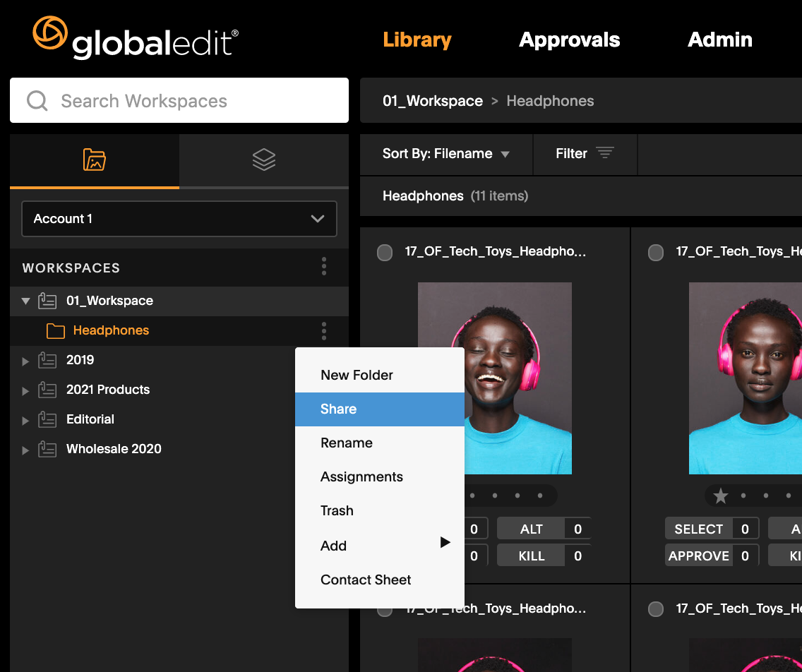Open the folders library tab icon

coord(94,160)
